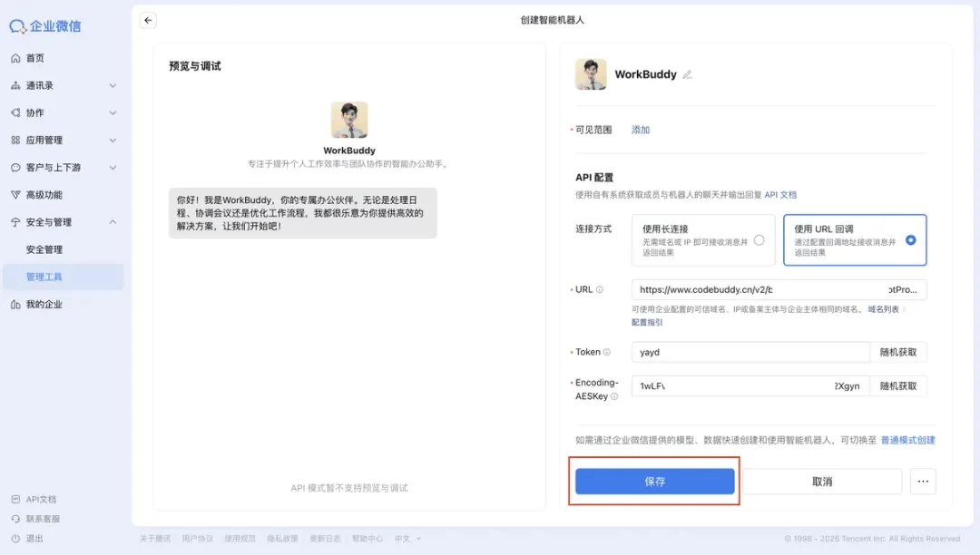
Task: Click the blue 保存 button
Action: coord(654,482)
